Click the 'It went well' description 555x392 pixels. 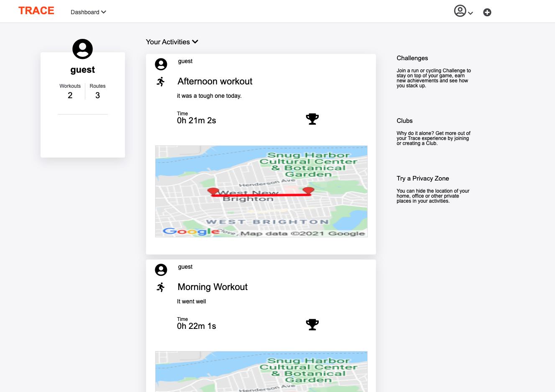192,301
